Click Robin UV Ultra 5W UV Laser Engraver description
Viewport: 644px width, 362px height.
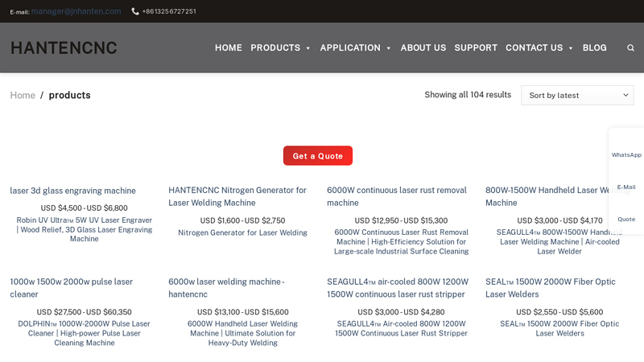click(x=85, y=229)
